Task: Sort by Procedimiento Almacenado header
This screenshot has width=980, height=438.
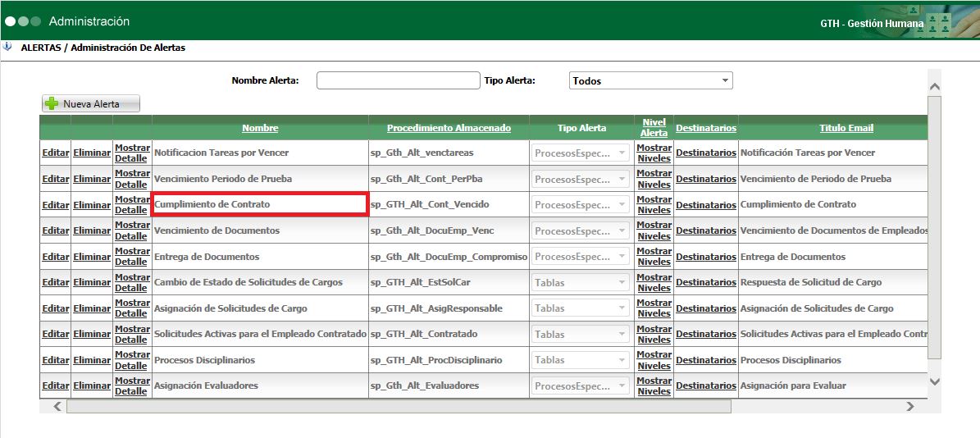Action: coord(449,128)
